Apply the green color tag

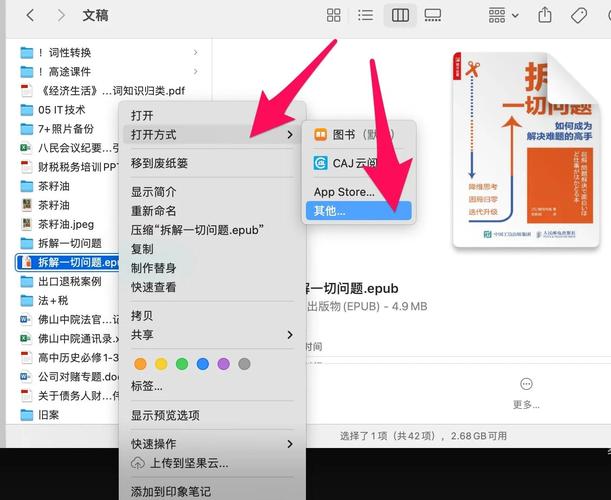point(182,364)
